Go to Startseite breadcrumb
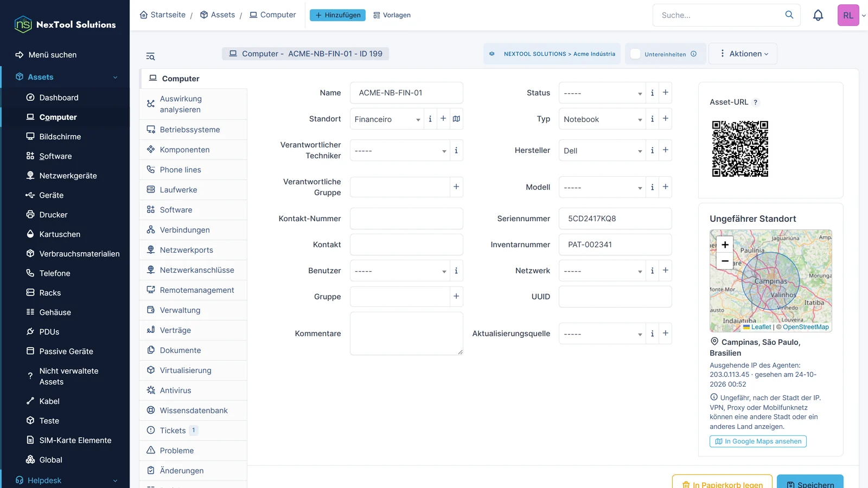Viewport: 868px width, 488px height. (163, 15)
